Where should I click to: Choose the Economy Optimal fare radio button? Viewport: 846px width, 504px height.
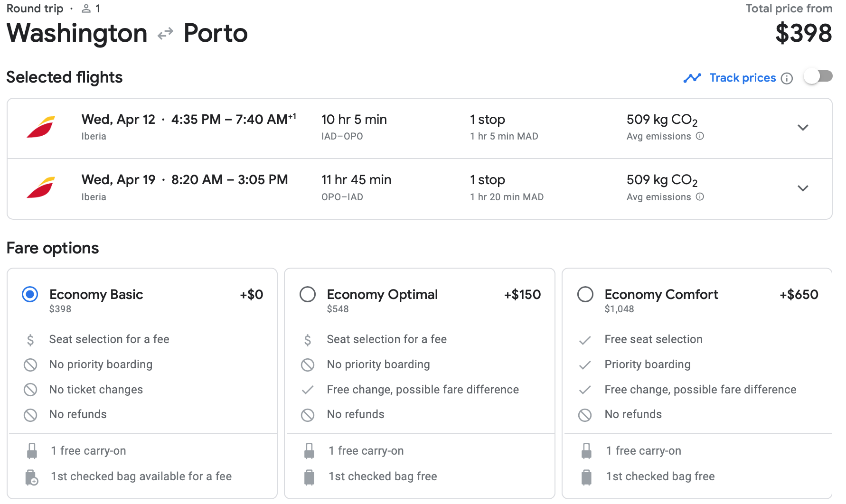308,294
